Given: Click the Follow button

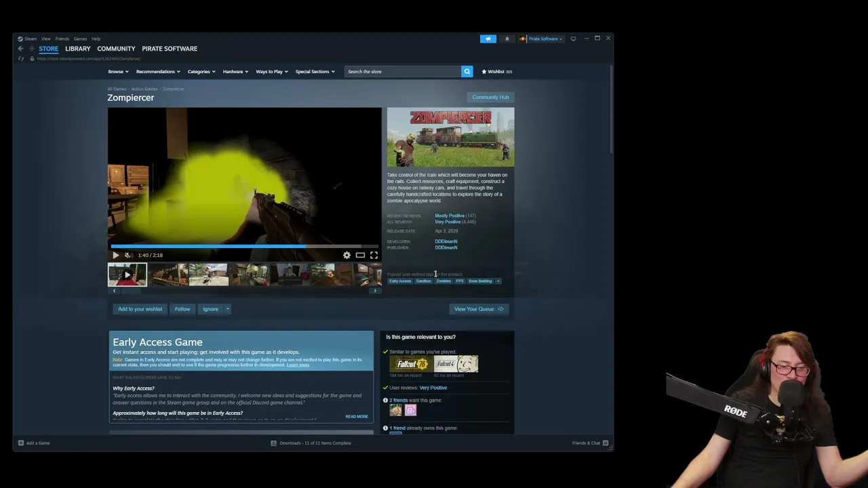Looking at the screenshot, I should (182, 309).
